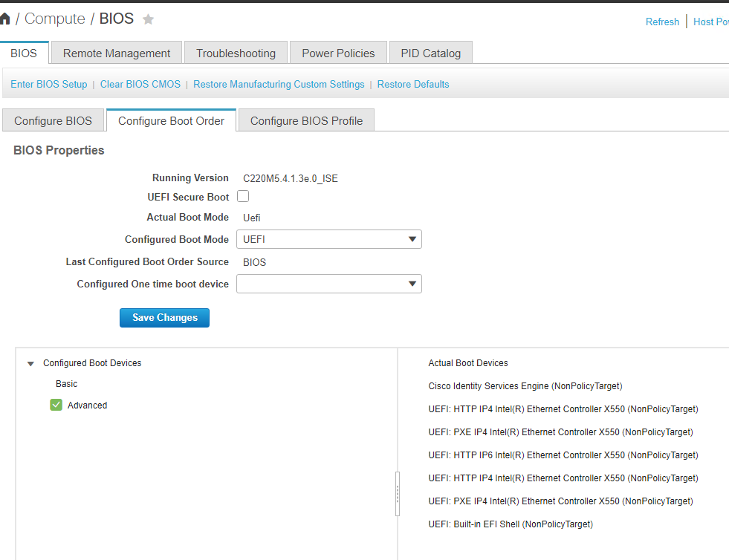This screenshot has height=560, width=729.
Task: Switch to the BIOS tab
Action: click(25, 53)
